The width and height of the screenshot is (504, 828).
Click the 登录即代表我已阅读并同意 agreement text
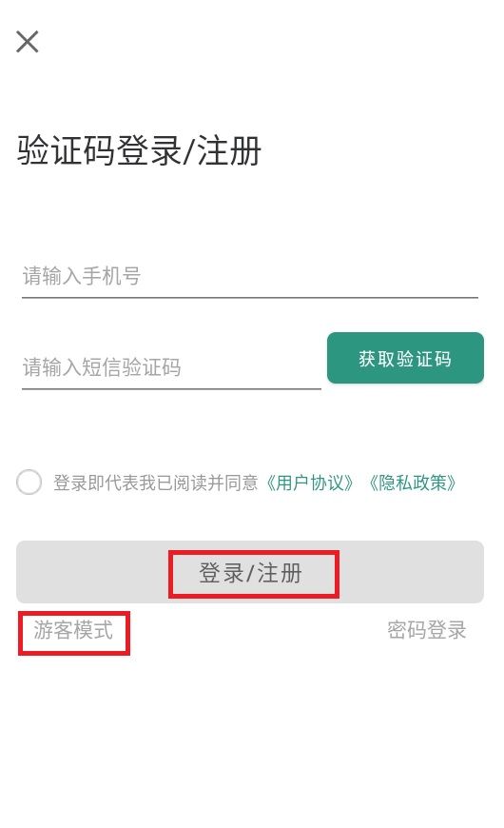[x=156, y=483]
